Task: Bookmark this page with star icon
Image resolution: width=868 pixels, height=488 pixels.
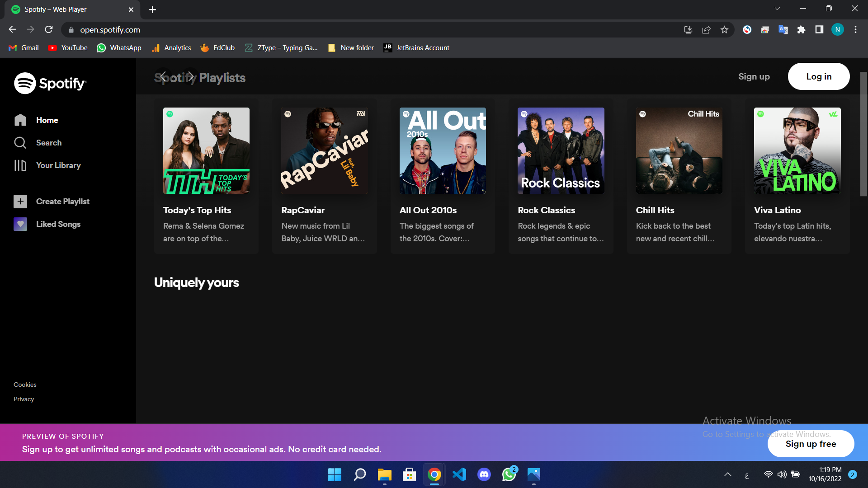Action: tap(724, 30)
